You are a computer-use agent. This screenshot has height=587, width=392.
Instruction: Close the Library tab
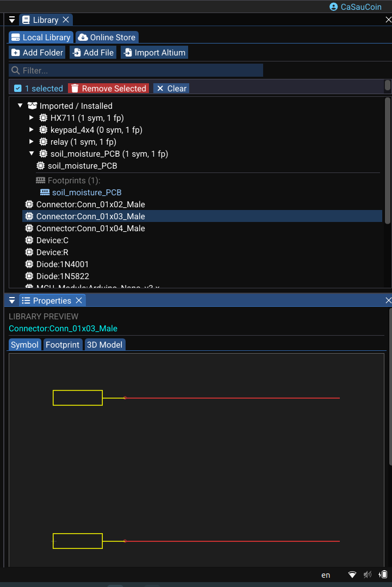pos(66,20)
